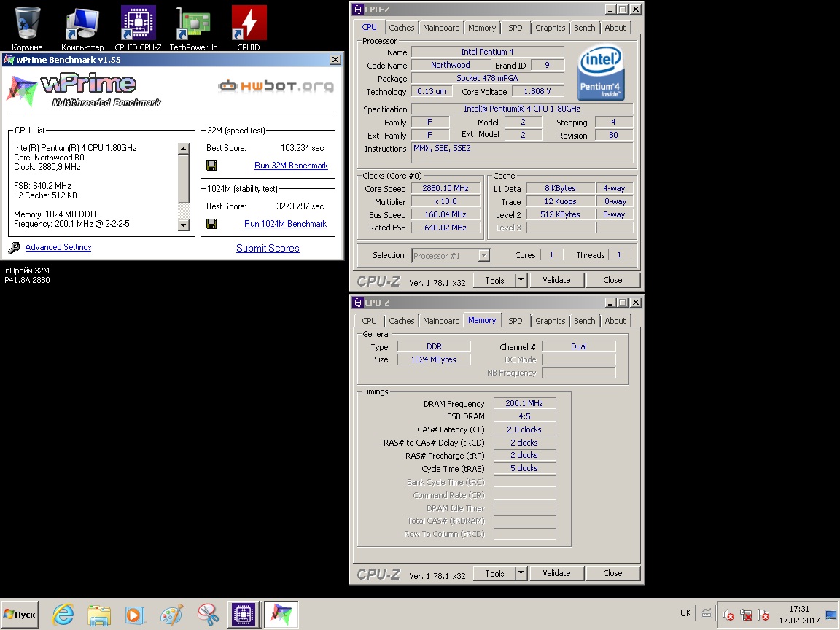
Task: Click the on-screen keyboard tray icon
Action: (706, 614)
